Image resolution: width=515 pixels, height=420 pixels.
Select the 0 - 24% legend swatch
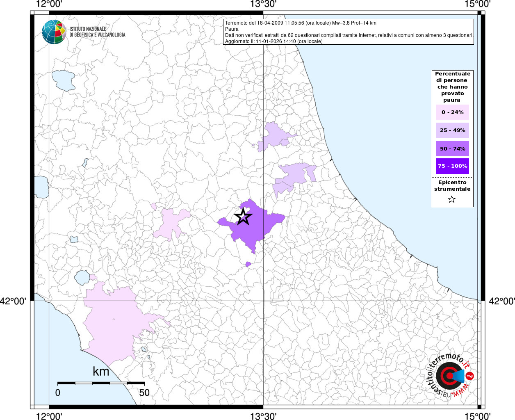(453, 112)
